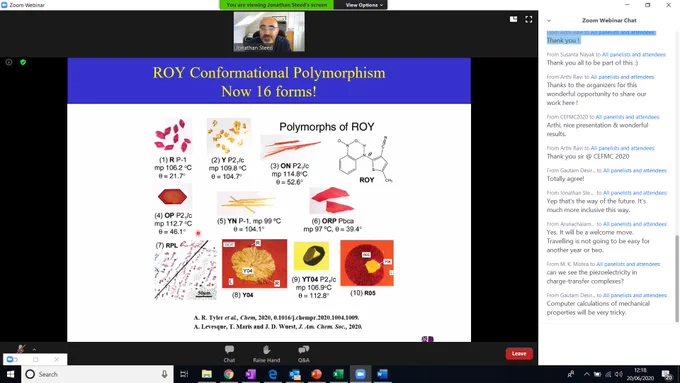Open File Explorer from taskbar
Screen dimensions: 680x383
(206, 374)
